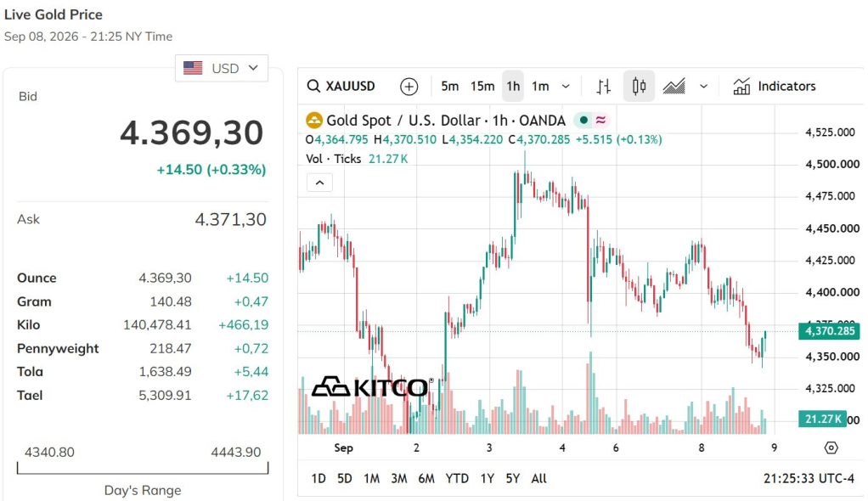Open the Indicators chart icon
The width and height of the screenshot is (868, 501).
tap(741, 87)
